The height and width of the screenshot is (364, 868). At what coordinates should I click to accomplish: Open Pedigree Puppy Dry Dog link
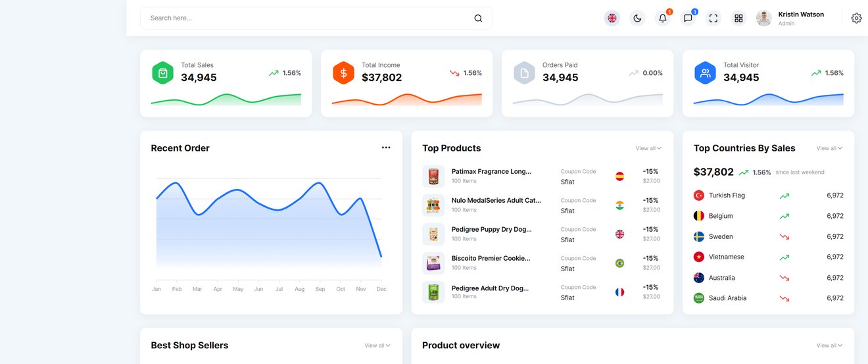pyautogui.click(x=492, y=229)
